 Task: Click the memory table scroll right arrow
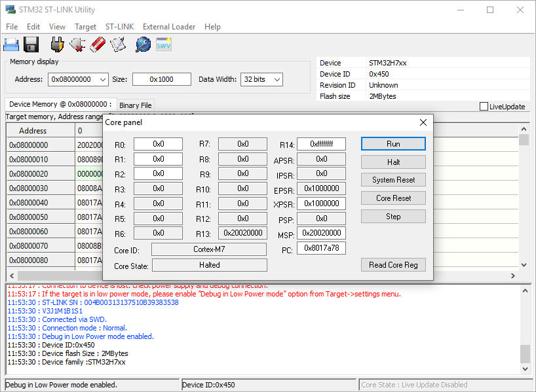pyautogui.click(x=513, y=276)
